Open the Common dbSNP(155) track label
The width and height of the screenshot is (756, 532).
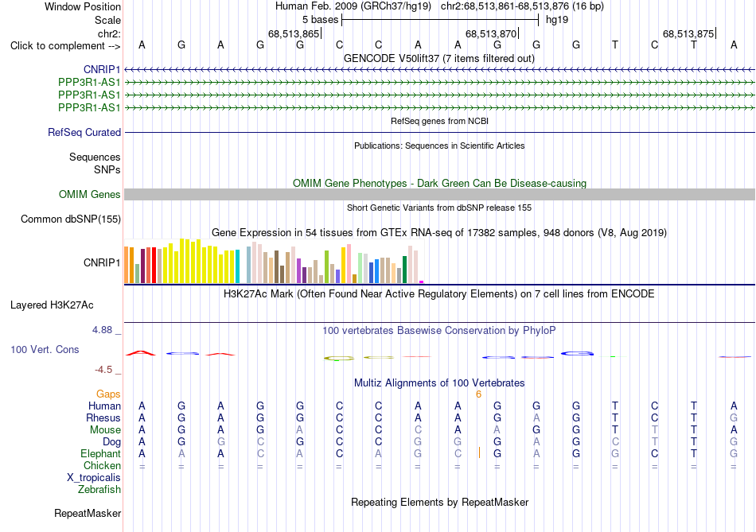pyautogui.click(x=71, y=219)
